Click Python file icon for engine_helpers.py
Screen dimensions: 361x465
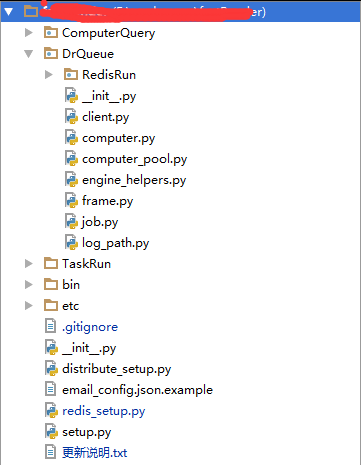(71, 180)
